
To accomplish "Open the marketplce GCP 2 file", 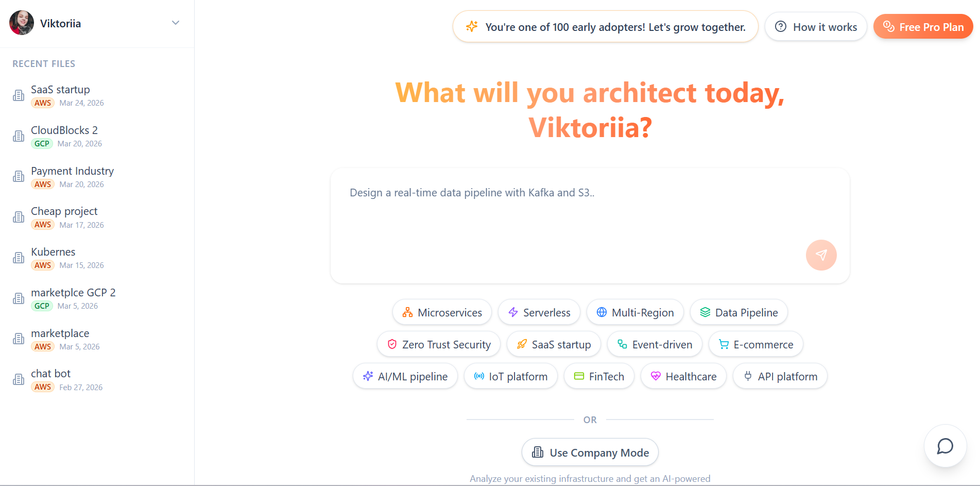I will pyautogui.click(x=73, y=293).
